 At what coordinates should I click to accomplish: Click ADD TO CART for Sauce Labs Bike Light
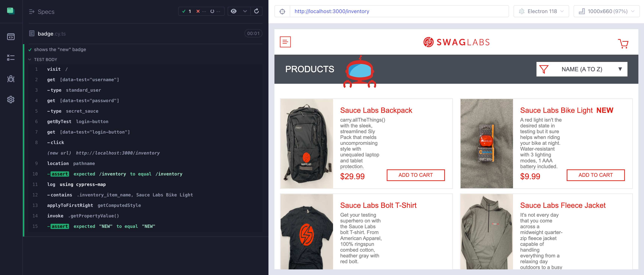coord(595,175)
